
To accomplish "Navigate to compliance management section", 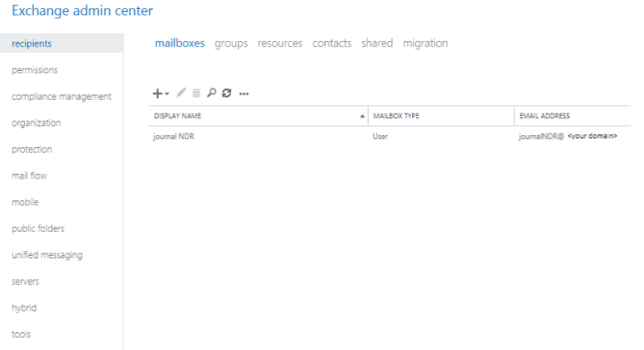I will coord(61,97).
